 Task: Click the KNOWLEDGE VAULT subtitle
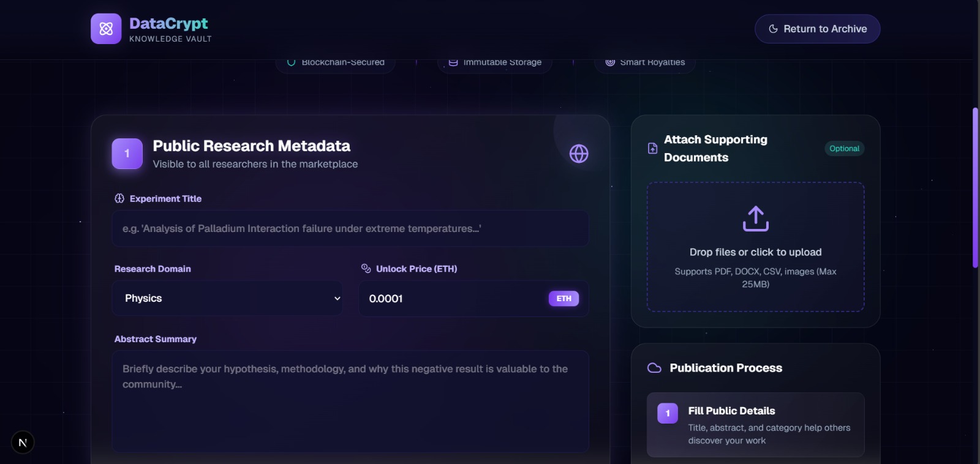170,39
